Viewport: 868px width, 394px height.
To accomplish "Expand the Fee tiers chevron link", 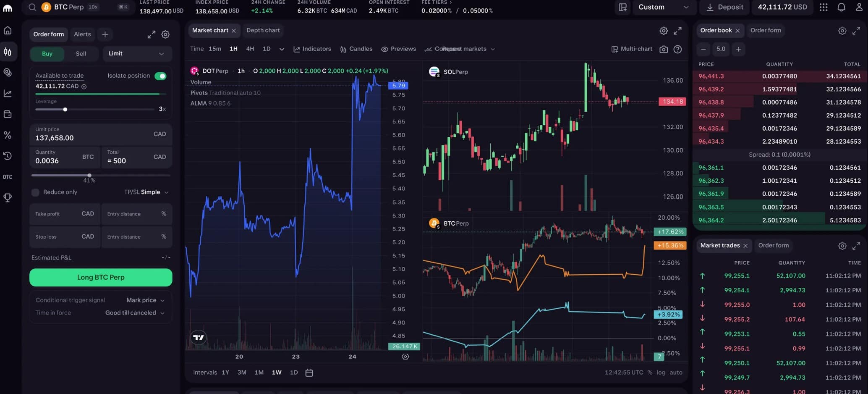I will click(437, 2).
